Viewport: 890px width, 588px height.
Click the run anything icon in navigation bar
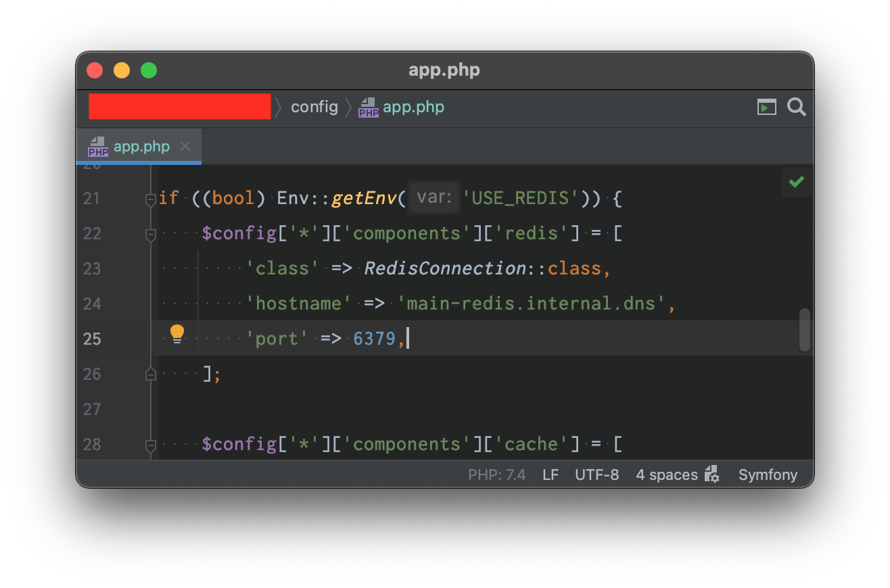point(766,107)
